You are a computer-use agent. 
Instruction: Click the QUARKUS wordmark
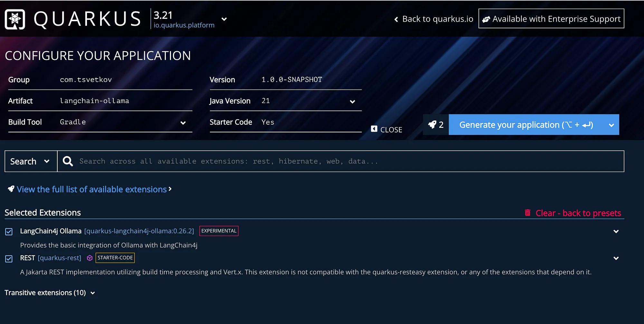[87, 19]
